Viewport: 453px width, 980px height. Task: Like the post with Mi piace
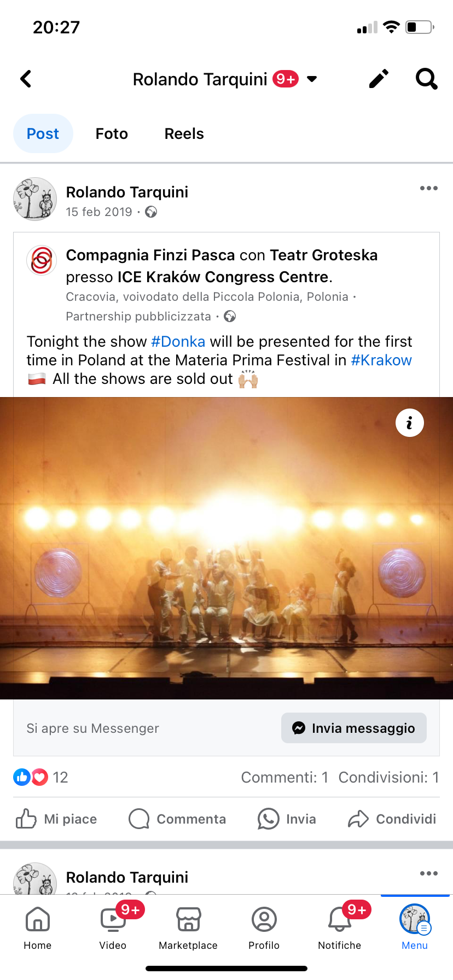tap(56, 819)
